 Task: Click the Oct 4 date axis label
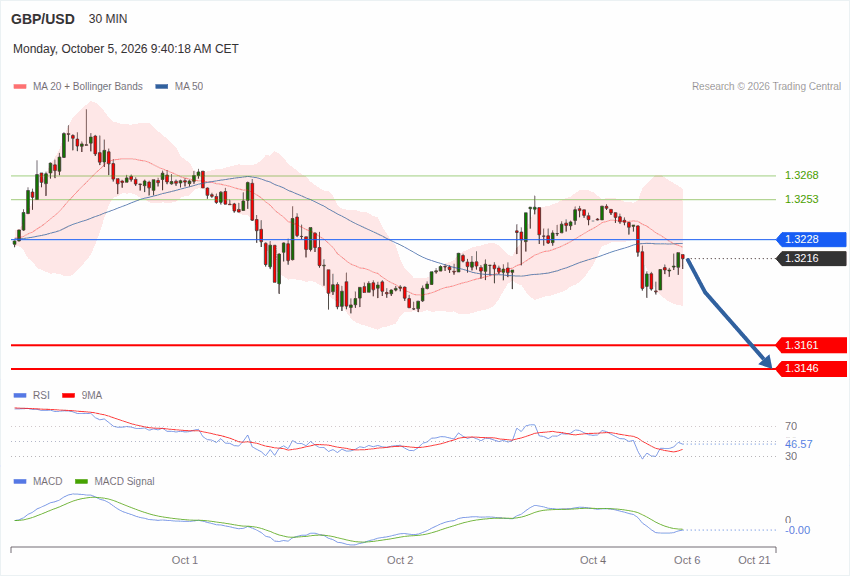click(593, 560)
